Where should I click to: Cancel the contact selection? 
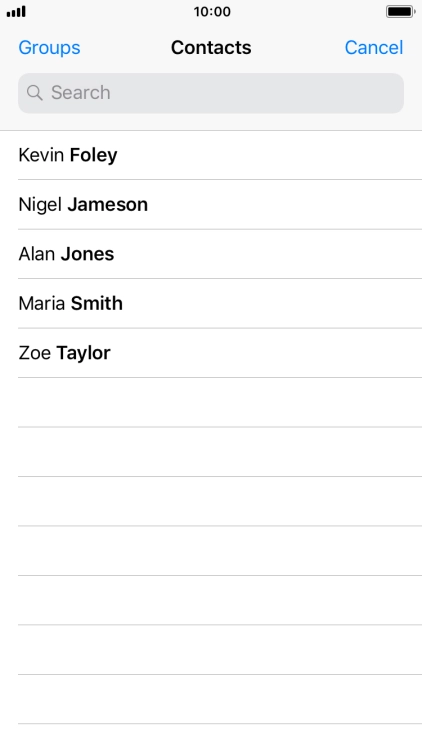click(x=374, y=47)
